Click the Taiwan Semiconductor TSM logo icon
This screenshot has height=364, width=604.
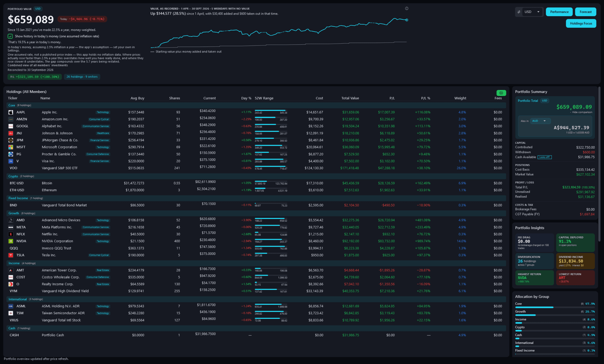(x=11, y=313)
